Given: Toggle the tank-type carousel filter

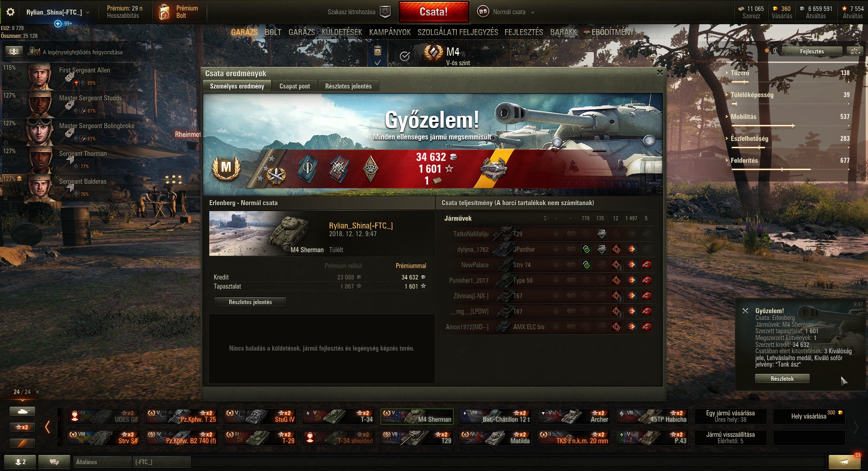Looking at the screenshot, I should [x=22, y=411].
